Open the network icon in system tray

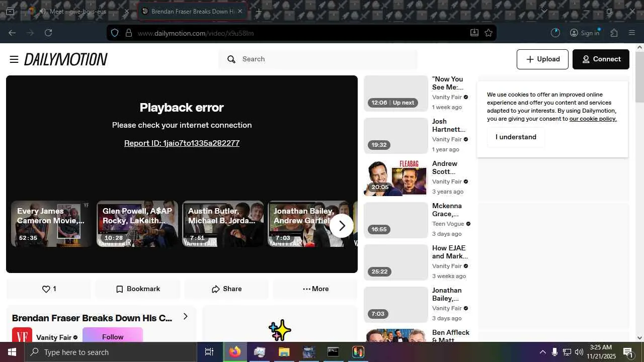(x=567, y=352)
